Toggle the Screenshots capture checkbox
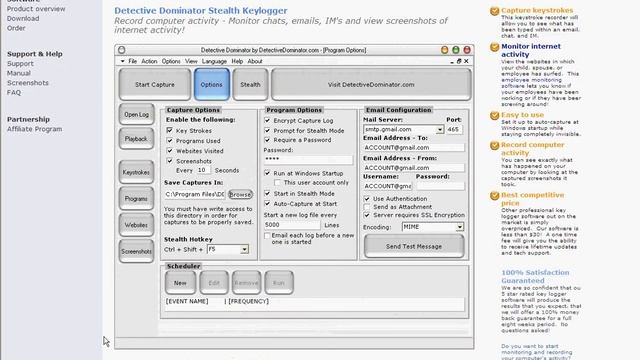Viewport: 640px width, 360px height. pos(169,161)
